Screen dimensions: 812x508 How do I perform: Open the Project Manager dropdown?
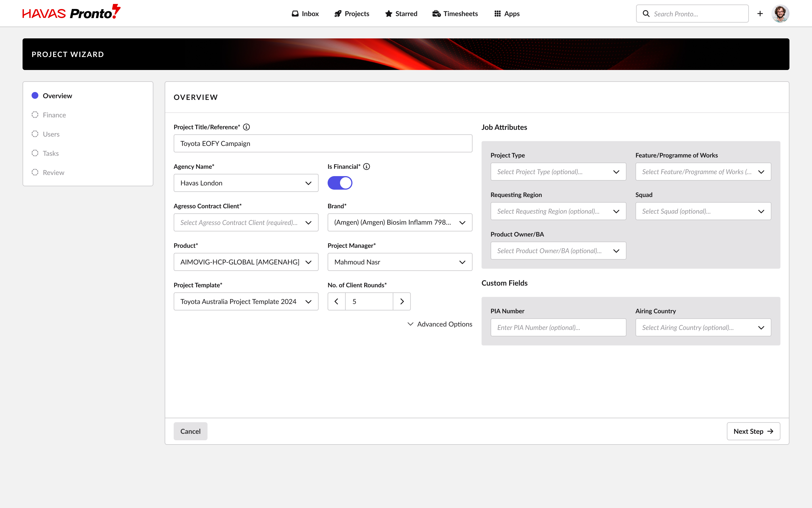point(400,262)
